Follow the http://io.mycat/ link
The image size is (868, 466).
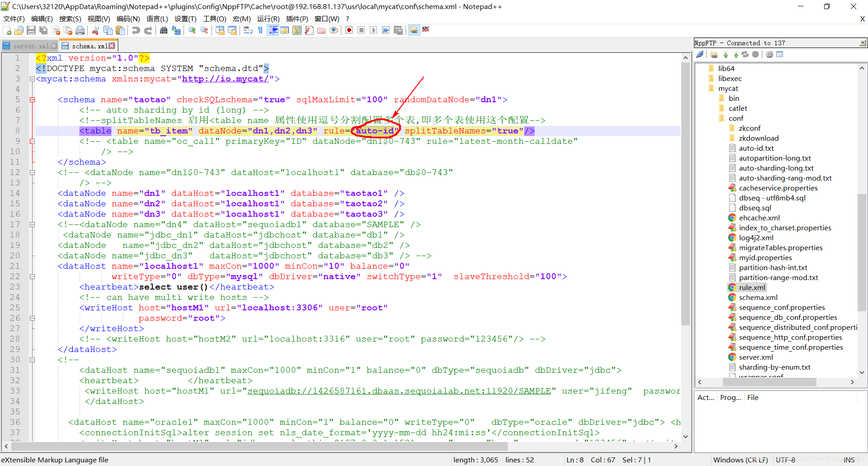225,79
